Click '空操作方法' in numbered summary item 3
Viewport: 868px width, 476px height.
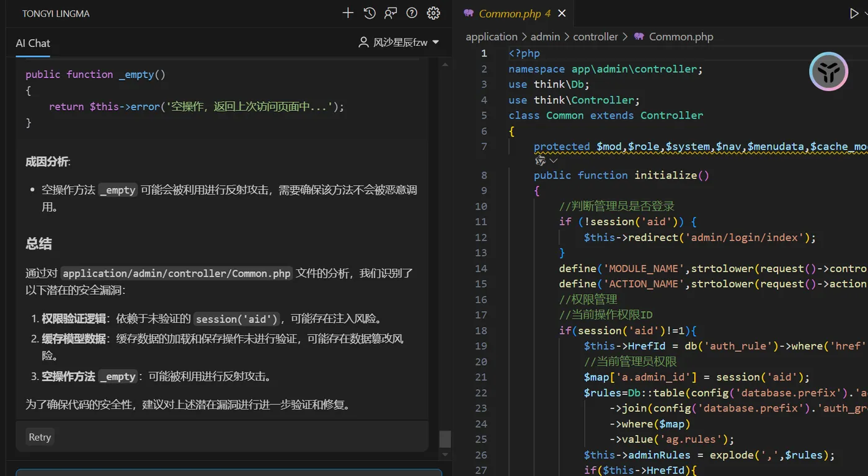68,376
